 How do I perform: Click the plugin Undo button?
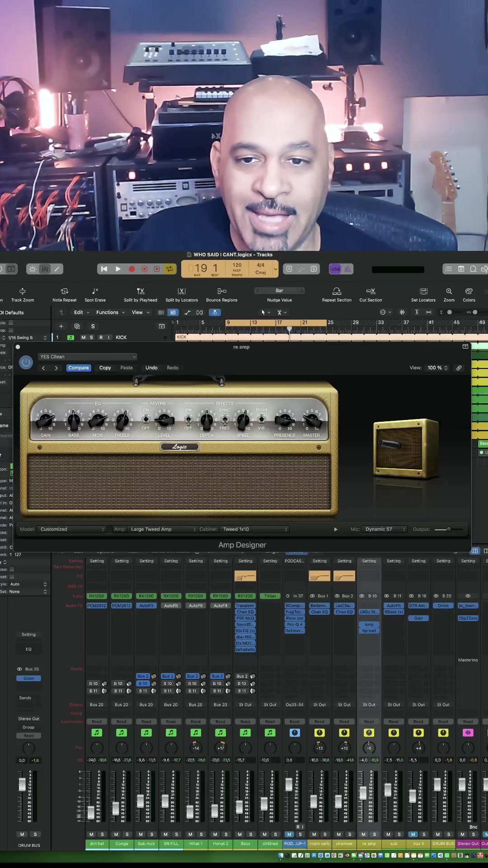click(151, 368)
